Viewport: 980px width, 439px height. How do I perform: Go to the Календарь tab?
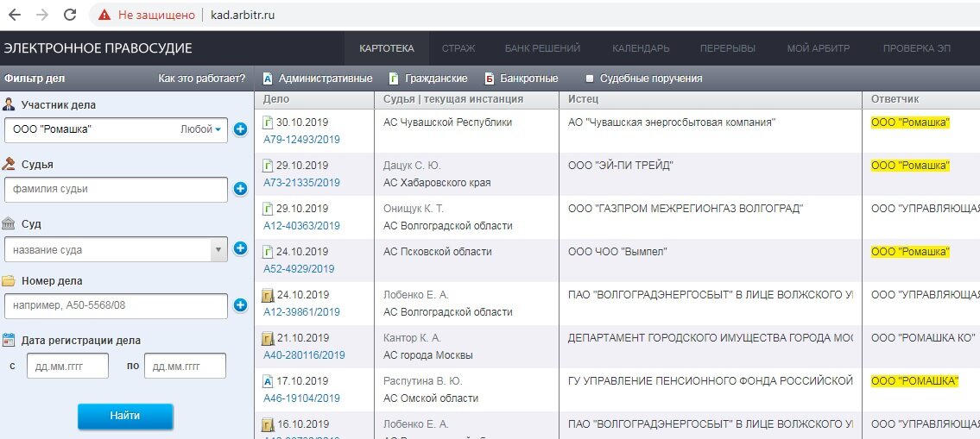[x=641, y=48]
